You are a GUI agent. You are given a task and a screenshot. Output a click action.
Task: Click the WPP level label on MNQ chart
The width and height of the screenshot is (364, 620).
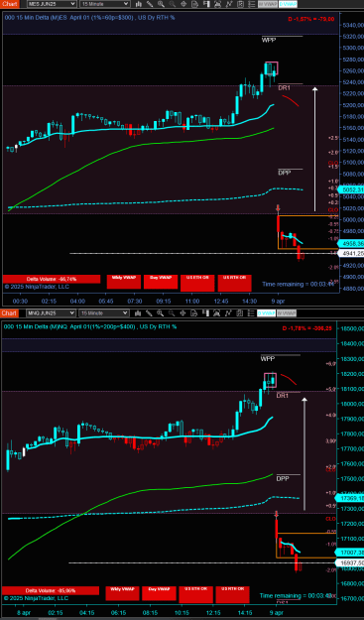pyautogui.click(x=267, y=359)
